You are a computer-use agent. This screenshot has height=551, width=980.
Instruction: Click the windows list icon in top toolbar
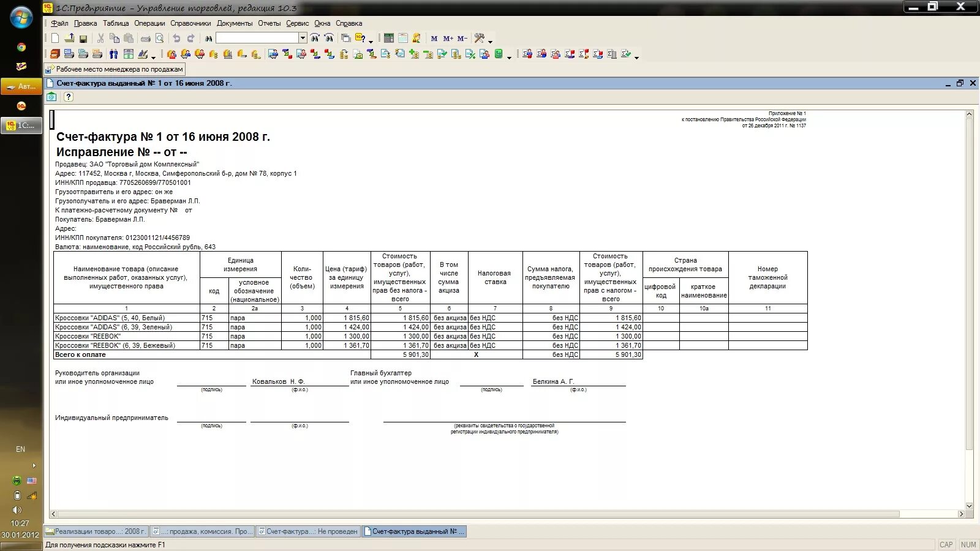pos(345,39)
